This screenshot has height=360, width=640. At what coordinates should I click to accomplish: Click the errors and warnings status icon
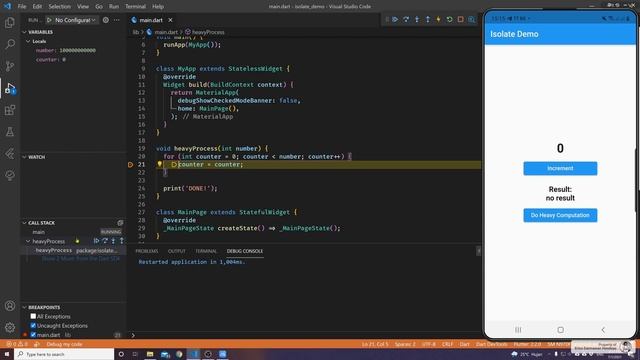(x=16, y=344)
